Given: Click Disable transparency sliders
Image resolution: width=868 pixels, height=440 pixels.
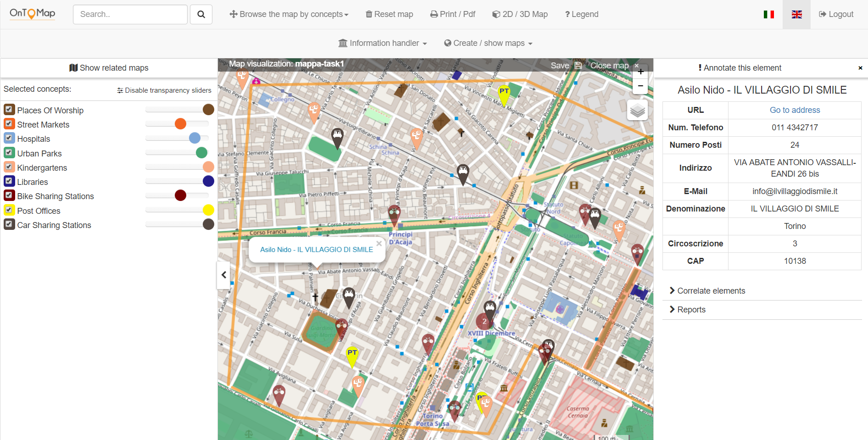Looking at the screenshot, I should pos(164,90).
